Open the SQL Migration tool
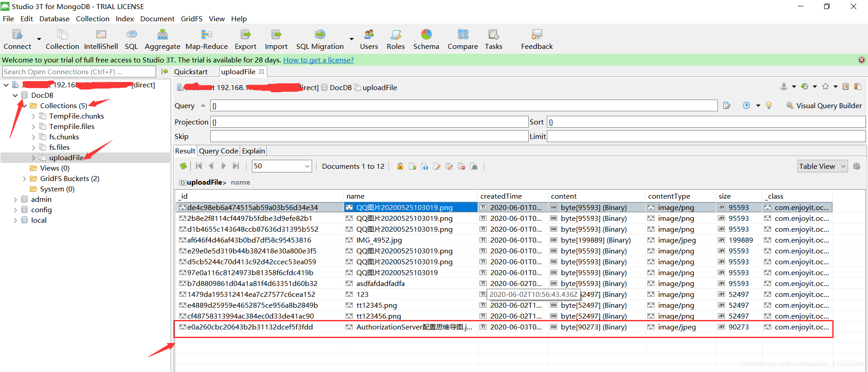The image size is (868, 372). tap(320, 39)
